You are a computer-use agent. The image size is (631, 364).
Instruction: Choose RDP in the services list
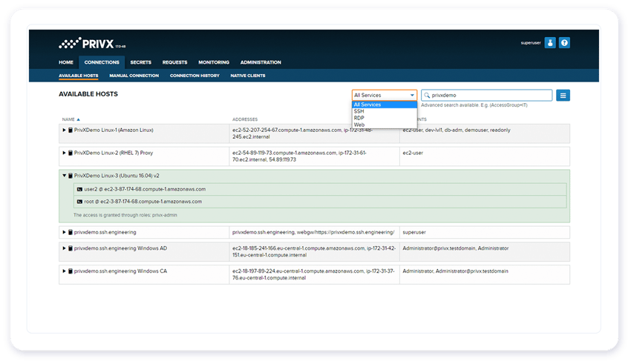[359, 118]
